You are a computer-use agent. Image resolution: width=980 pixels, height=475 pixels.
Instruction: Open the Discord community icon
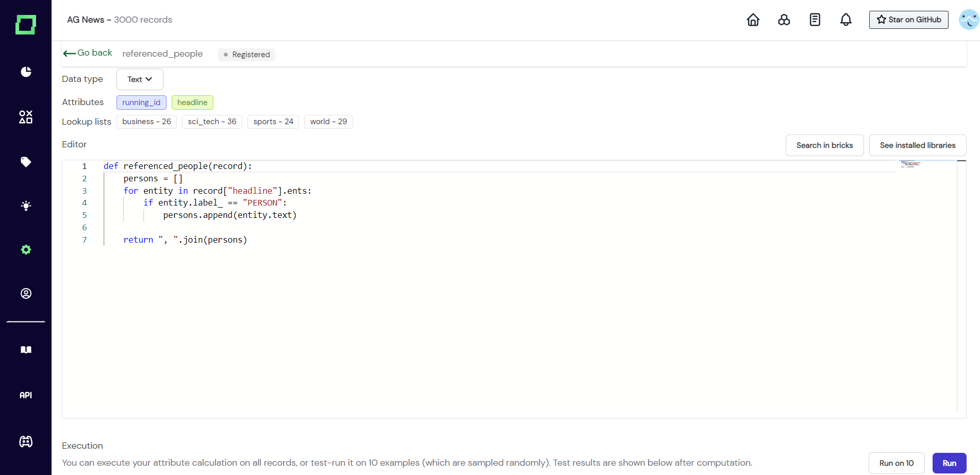(x=26, y=442)
